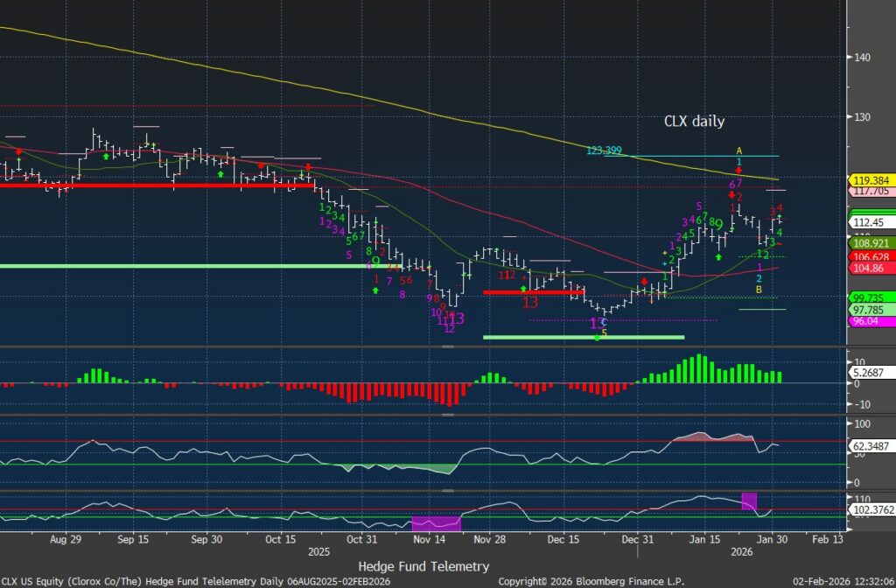Click the large red 13 countdown marker
Image resolution: width=896 pixels, height=588 pixels.
click(529, 303)
